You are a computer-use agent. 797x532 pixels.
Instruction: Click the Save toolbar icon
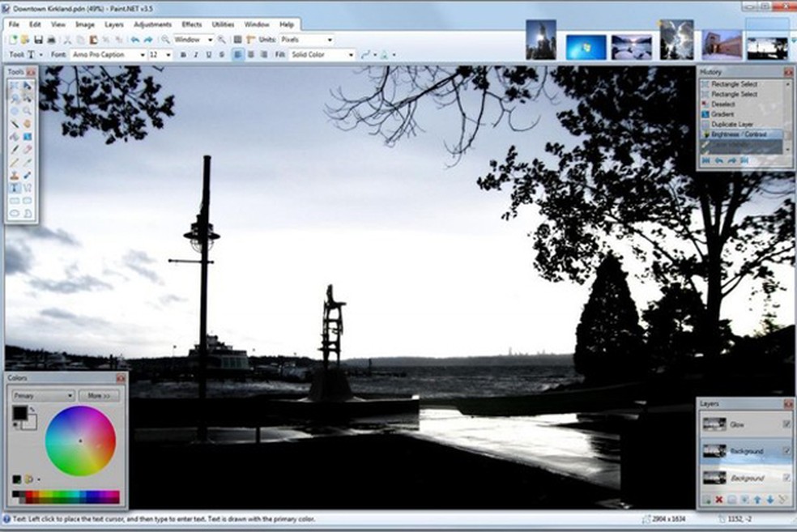[x=38, y=40]
